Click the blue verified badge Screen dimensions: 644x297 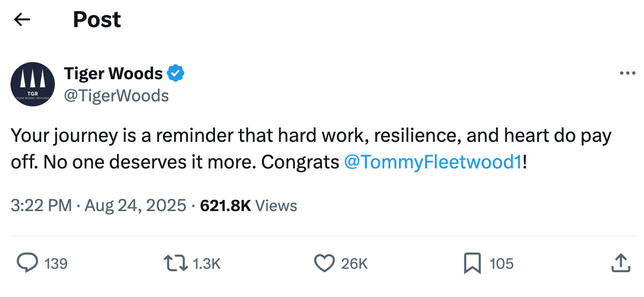176,73
